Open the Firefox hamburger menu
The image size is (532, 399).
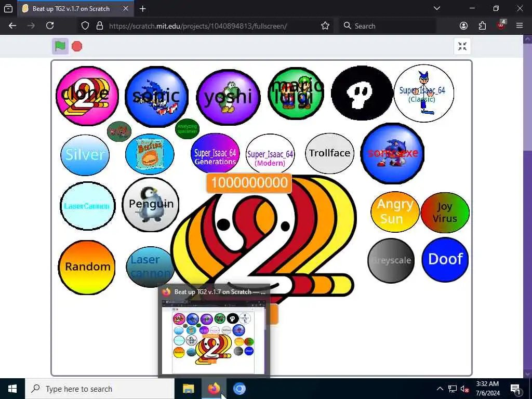(520, 26)
